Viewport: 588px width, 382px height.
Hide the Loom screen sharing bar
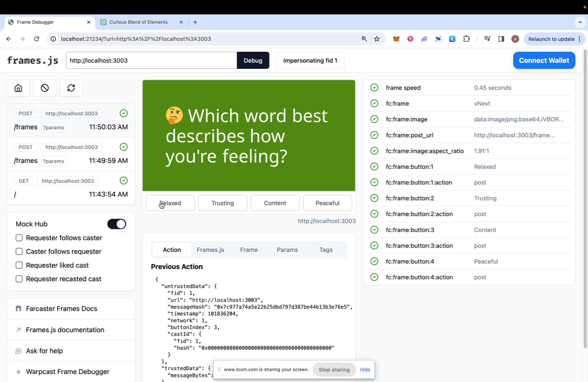[x=365, y=370]
